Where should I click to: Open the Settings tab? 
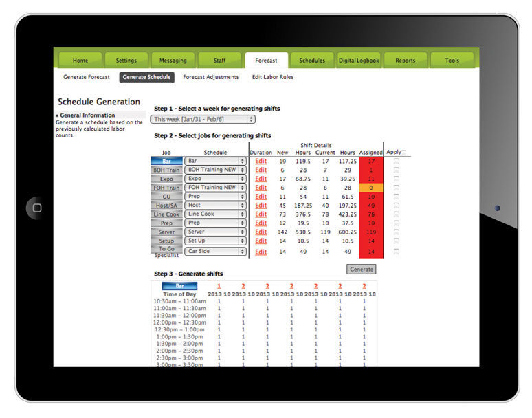[x=126, y=60]
